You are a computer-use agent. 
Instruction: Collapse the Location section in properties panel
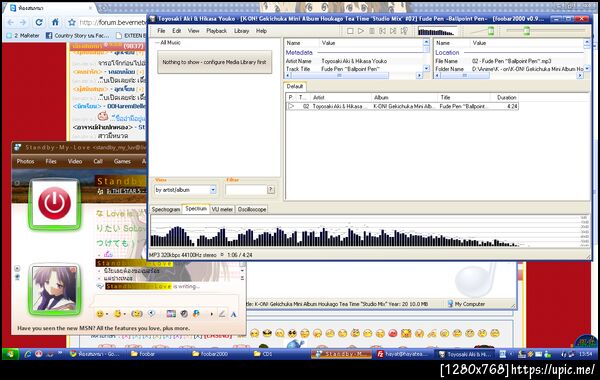[x=447, y=52]
